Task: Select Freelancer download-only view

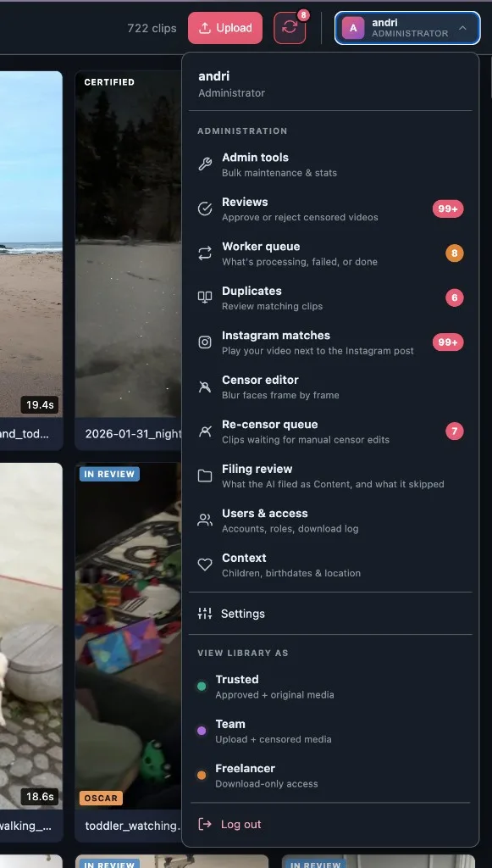Action: (x=330, y=775)
